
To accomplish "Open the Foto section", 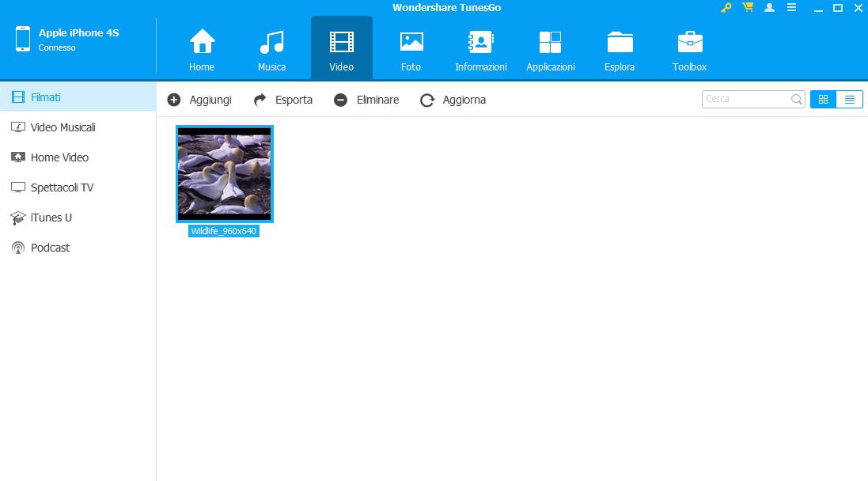I will click(411, 49).
